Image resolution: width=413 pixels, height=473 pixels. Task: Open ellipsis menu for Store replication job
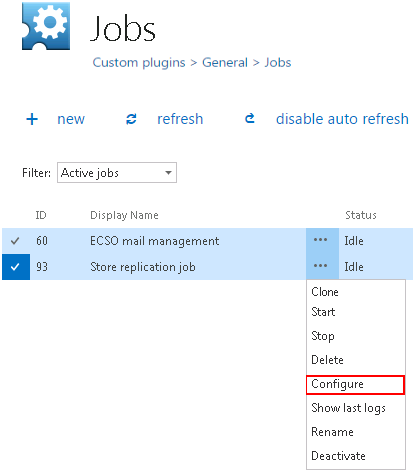click(322, 267)
